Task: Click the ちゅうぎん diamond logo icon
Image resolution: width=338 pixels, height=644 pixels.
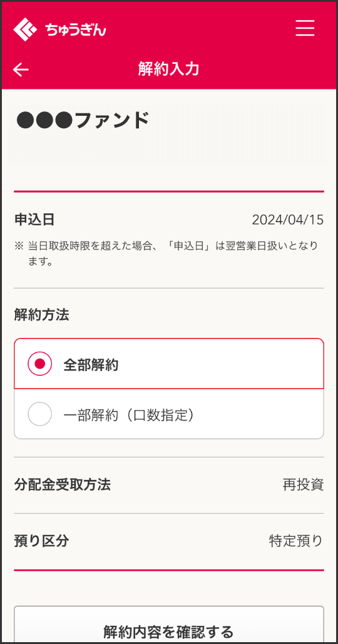Action: point(26,29)
